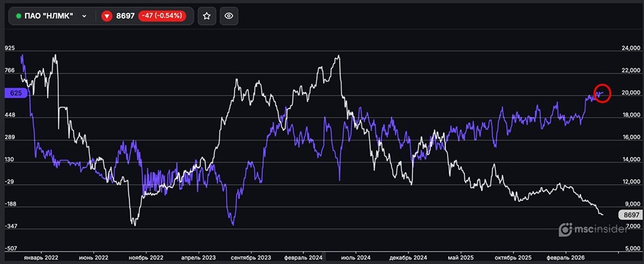Image resolution: width=644 pixels, height=264 pixels.
Task: Click the -47 (-0.54%) change badge
Action: coord(162,16)
